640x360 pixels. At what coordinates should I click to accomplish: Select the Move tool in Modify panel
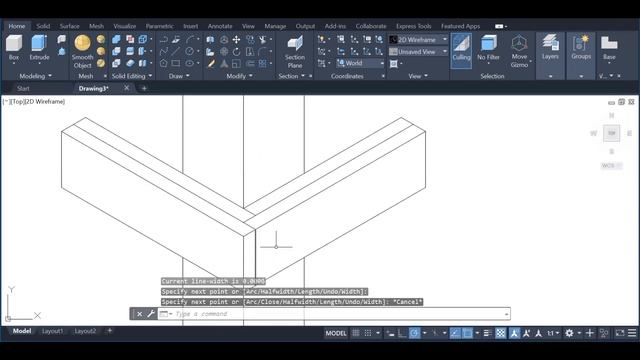pos(236,40)
